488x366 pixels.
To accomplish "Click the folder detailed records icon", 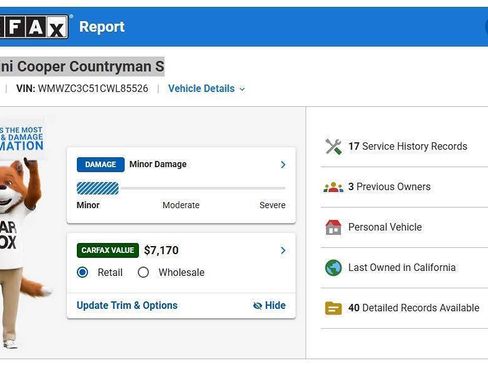I will tap(333, 308).
